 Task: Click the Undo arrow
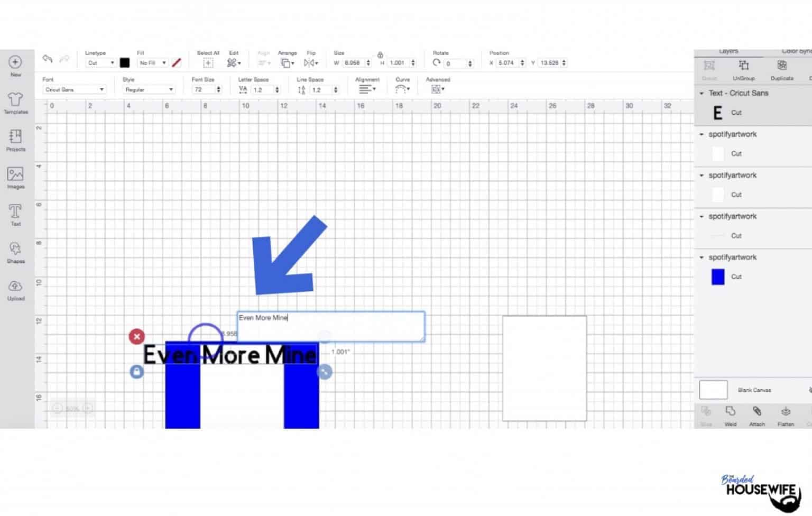pyautogui.click(x=48, y=59)
